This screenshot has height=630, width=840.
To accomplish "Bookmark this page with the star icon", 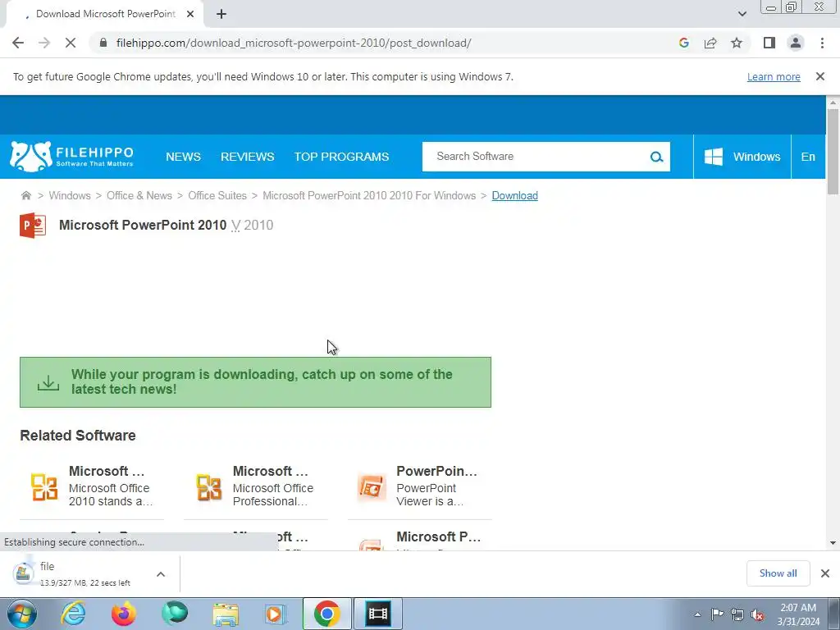I will click(737, 43).
